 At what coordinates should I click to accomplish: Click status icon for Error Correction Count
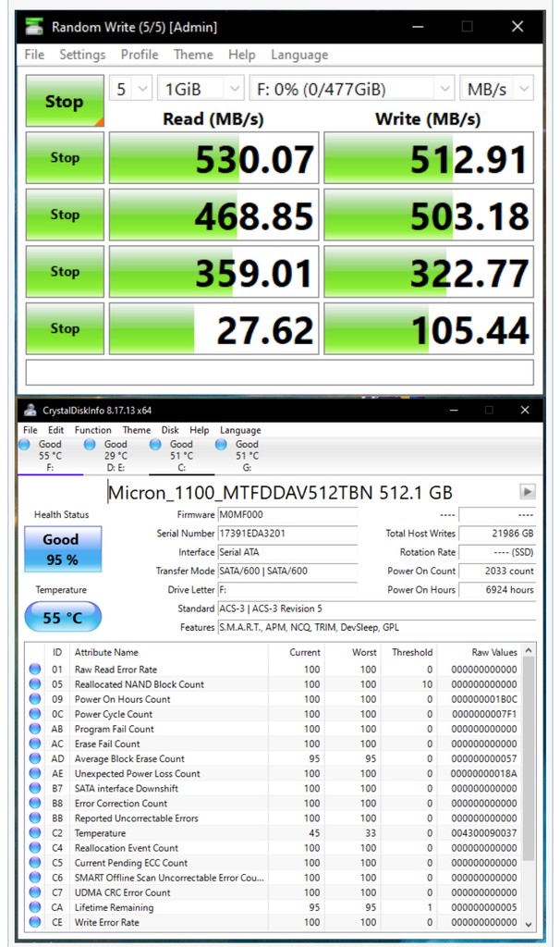coord(35,804)
